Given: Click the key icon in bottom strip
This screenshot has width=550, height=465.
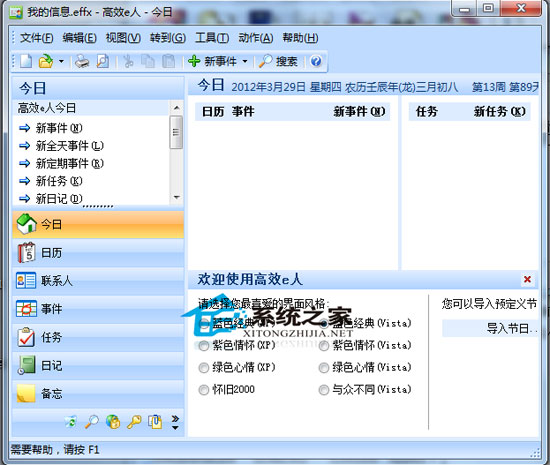Looking at the screenshot, I should click(x=134, y=422).
